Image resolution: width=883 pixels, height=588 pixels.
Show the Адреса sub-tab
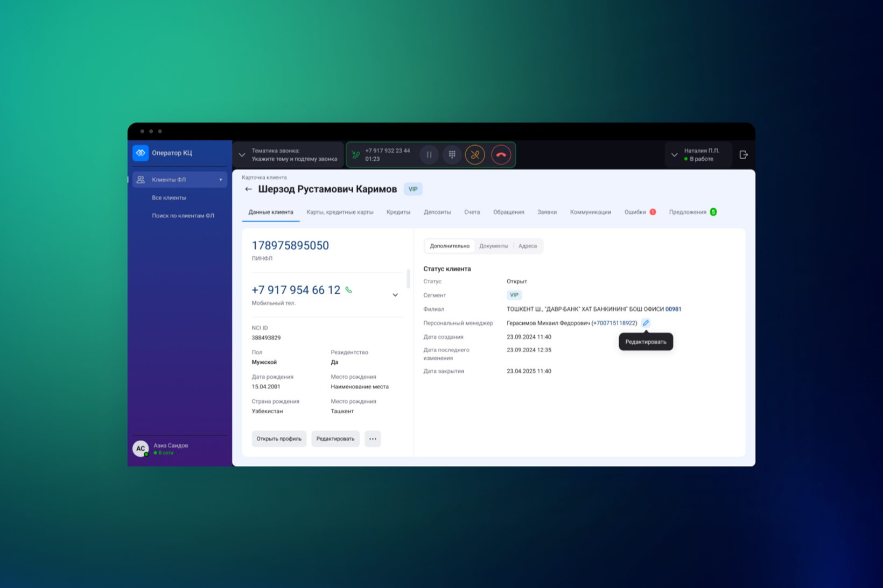coord(528,246)
